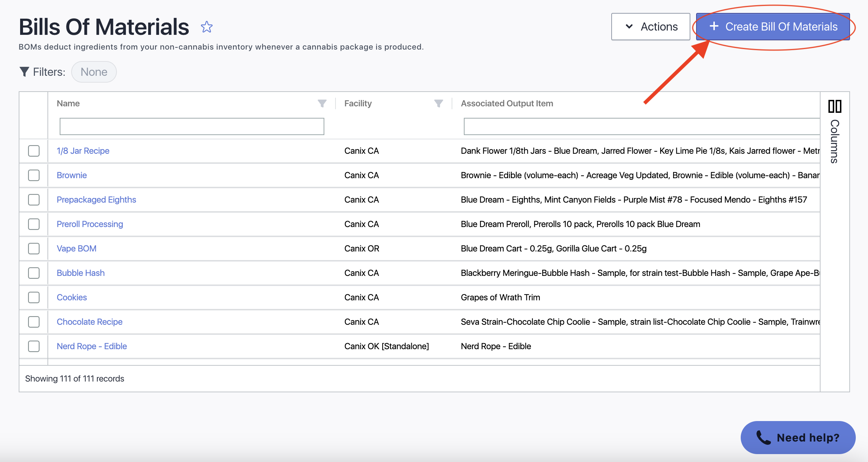Open the 1/8 Jar Recipe link
Image resolution: width=868 pixels, height=462 pixels.
click(83, 151)
